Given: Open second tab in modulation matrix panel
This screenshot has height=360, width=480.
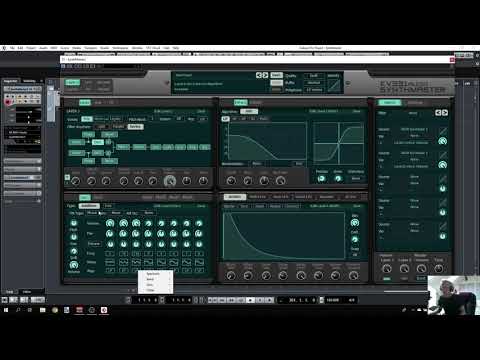Looking at the screenshot, I should (415, 103).
